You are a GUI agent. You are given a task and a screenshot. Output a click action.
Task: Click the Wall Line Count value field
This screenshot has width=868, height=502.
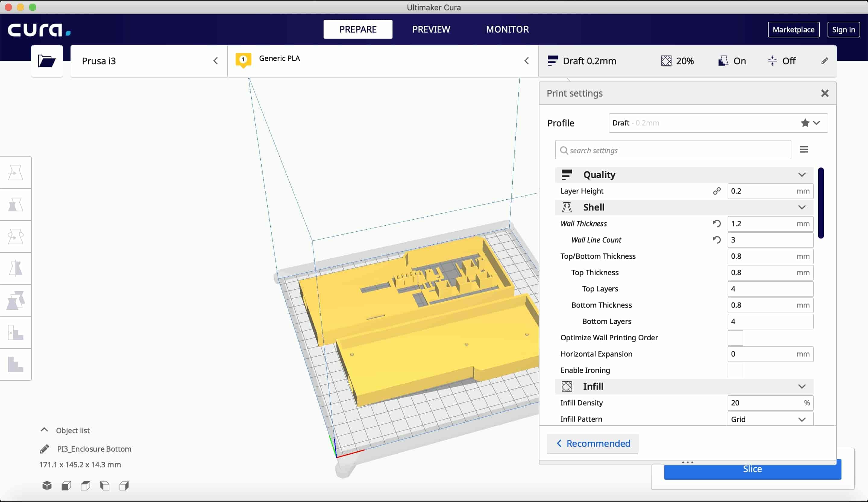pyautogui.click(x=771, y=240)
